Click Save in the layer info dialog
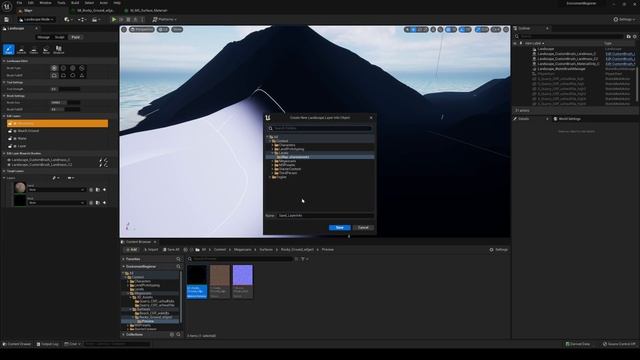The image size is (640, 360). click(340, 227)
